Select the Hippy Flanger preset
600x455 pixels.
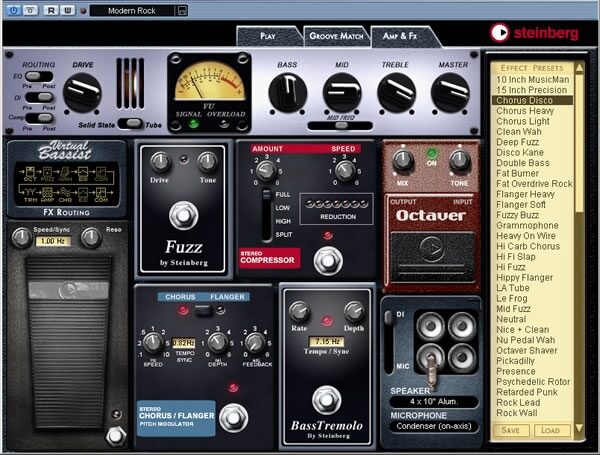coord(532,277)
